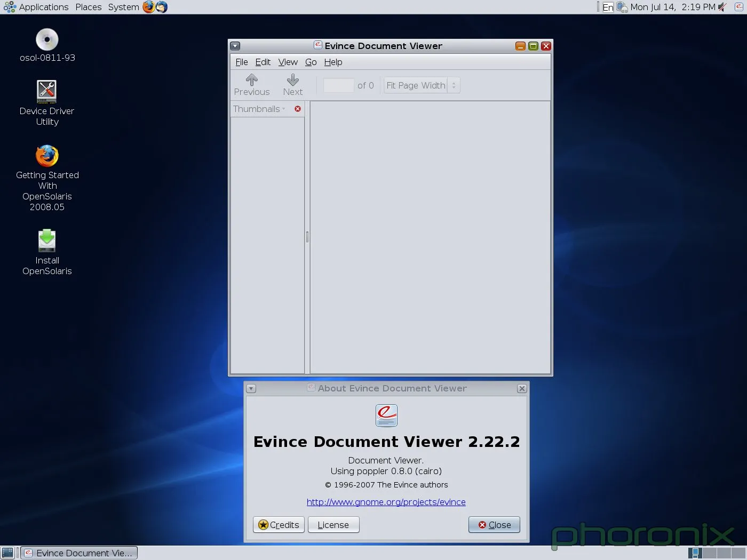Click the Evince logo in the About dialog
747x560 pixels.
coord(386,415)
